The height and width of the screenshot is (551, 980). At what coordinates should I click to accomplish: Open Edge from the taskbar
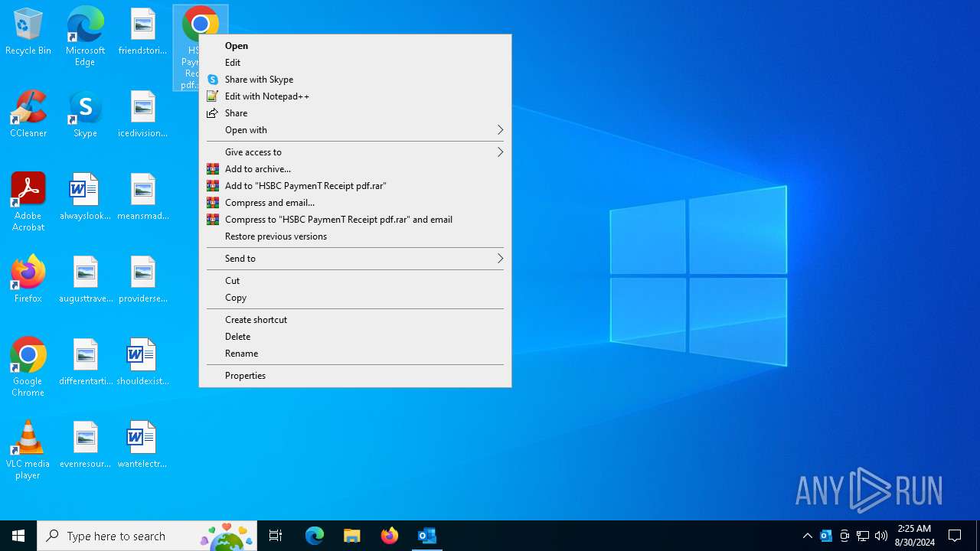point(315,536)
